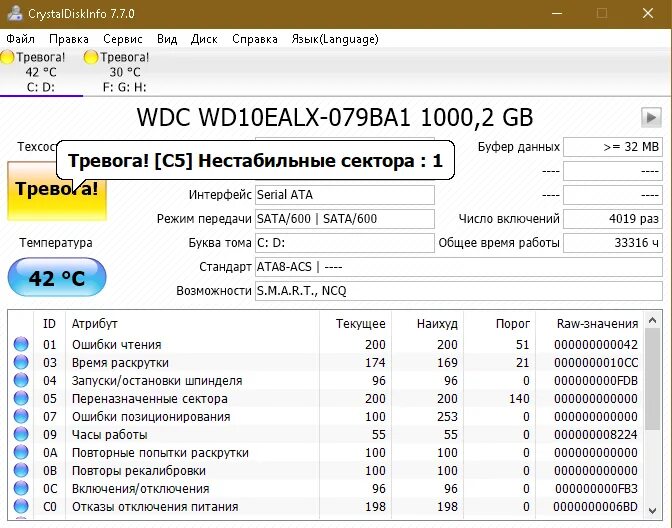Open the Сервис menu
672x528 pixels.
[x=123, y=39]
